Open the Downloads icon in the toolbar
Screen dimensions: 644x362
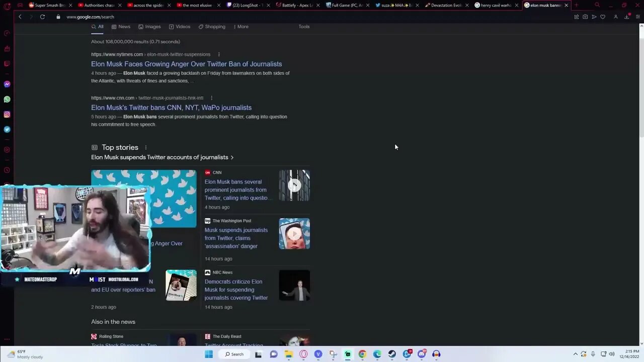click(x=627, y=17)
